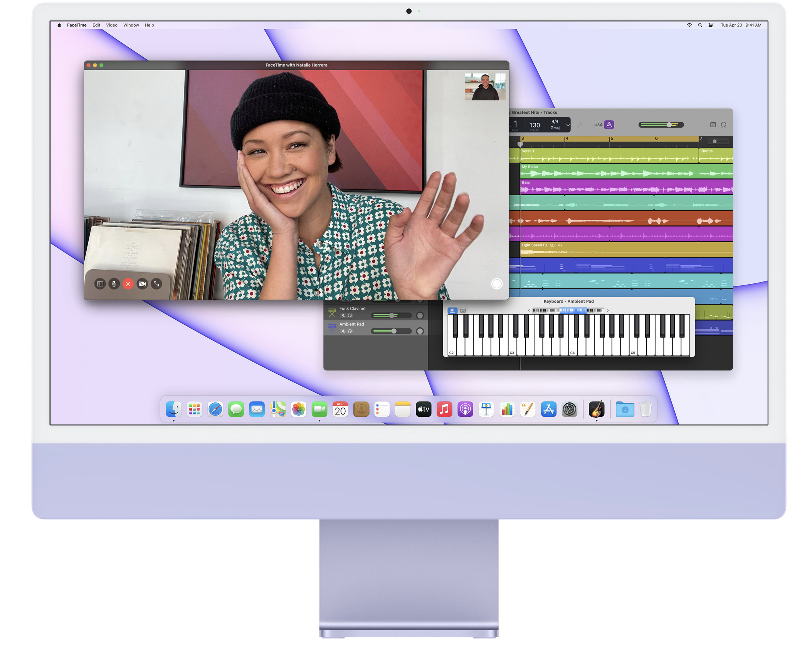This screenshot has height=647, width=812.
Task: Open Spotlight search in menu bar
Action: pyautogui.click(x=700, y=25)
